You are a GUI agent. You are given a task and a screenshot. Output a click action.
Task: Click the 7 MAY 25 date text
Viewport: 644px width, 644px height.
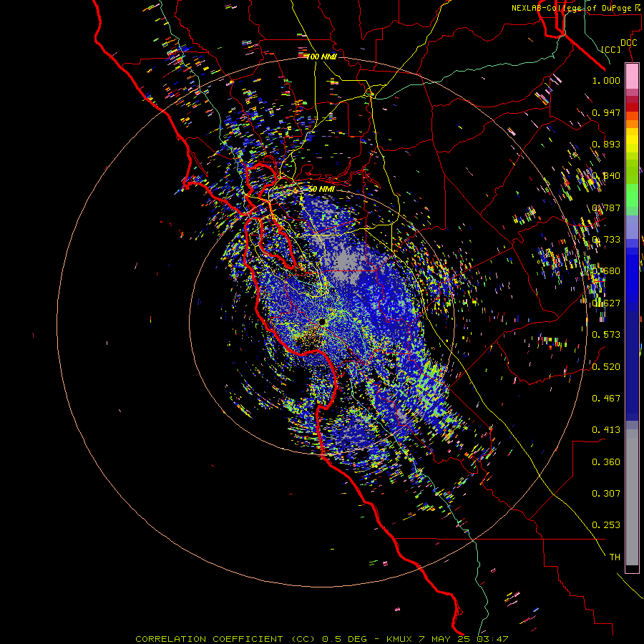(446, 639)
